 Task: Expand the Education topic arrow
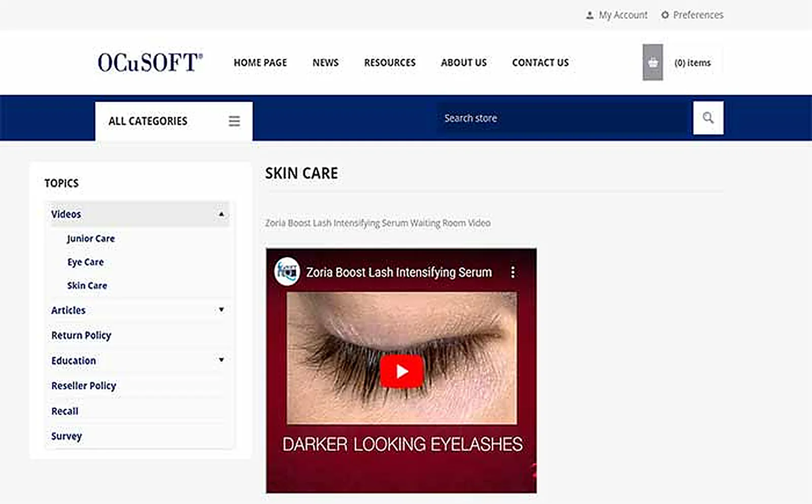click(221, 359)
